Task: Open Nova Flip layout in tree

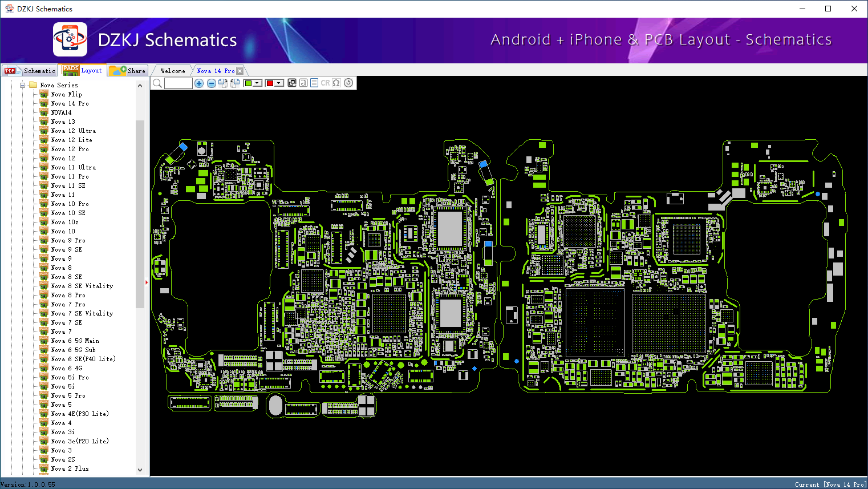Action: [66, 94]
